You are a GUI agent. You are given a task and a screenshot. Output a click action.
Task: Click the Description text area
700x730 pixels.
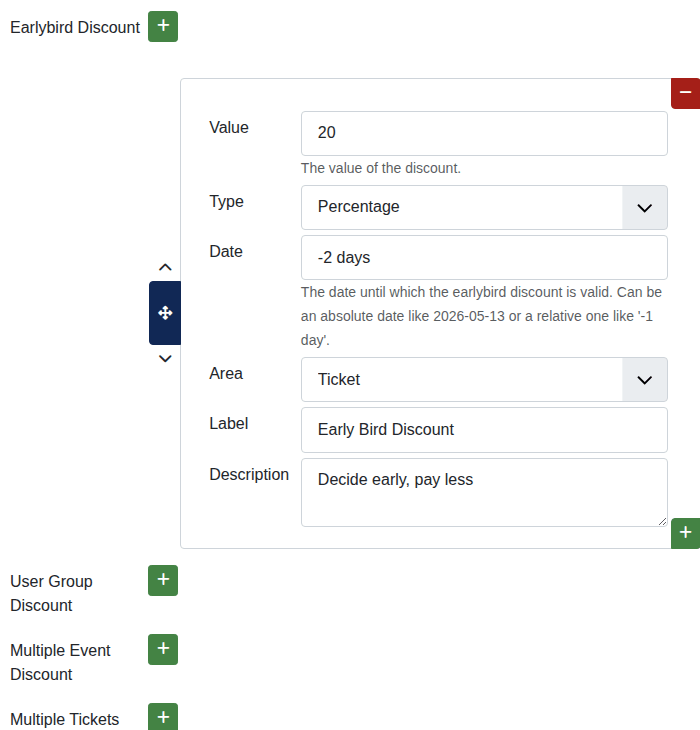tap(484, 492)
